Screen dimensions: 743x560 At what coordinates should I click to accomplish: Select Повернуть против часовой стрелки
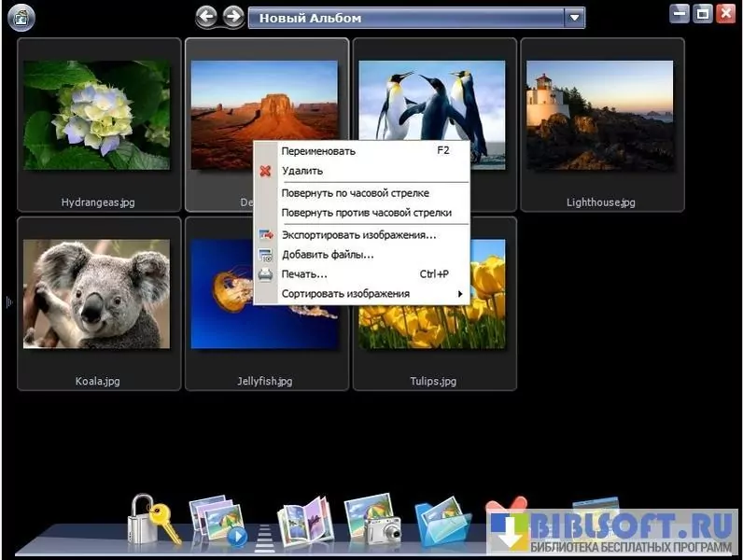(x=367, y=213)
